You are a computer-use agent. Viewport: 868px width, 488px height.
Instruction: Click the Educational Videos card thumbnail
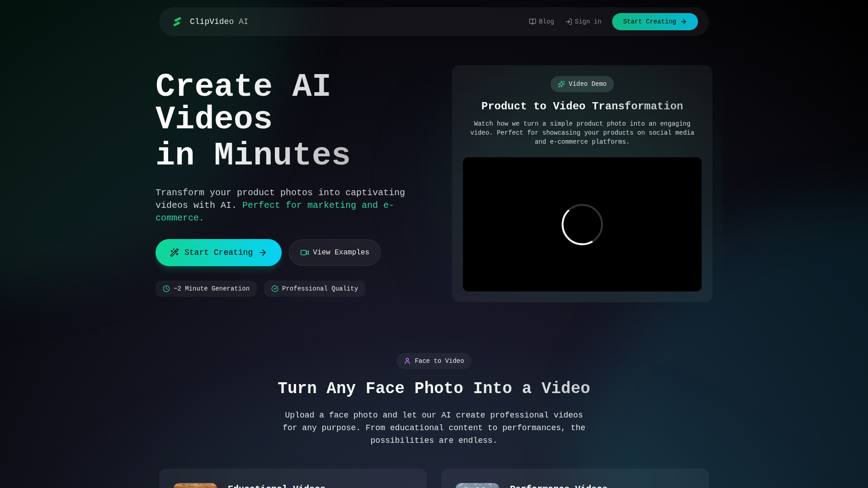[x=195, y=485]
